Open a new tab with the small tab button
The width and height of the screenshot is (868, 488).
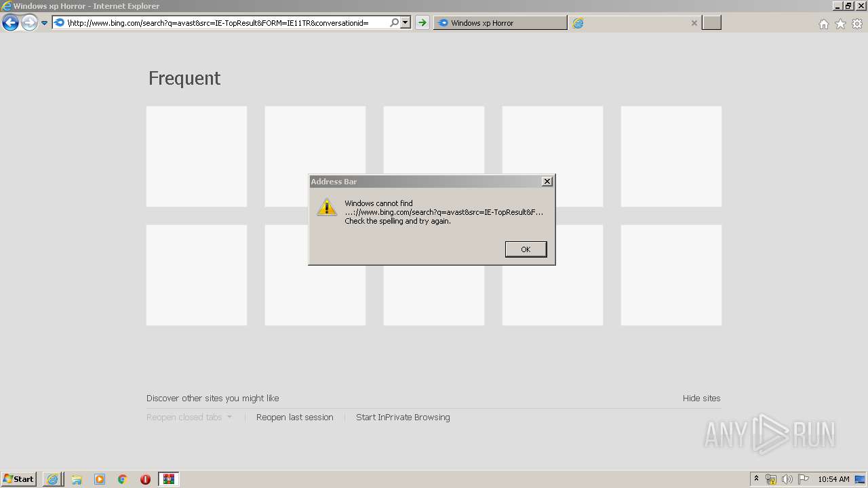tap(711, 23)
